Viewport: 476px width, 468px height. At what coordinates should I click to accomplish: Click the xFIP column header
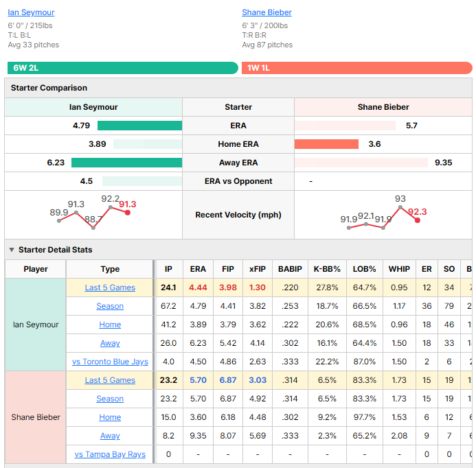coord(258,269)
